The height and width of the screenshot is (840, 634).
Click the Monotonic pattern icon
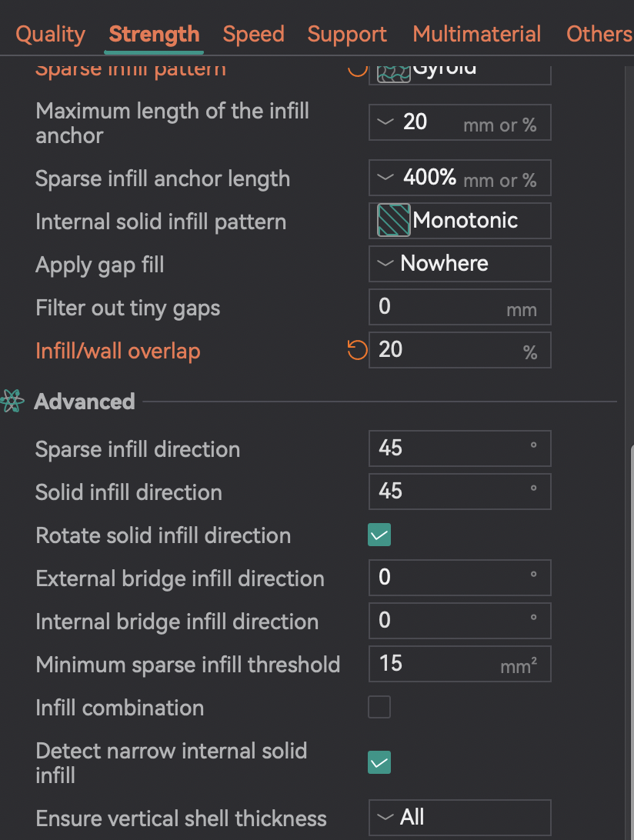394,220
